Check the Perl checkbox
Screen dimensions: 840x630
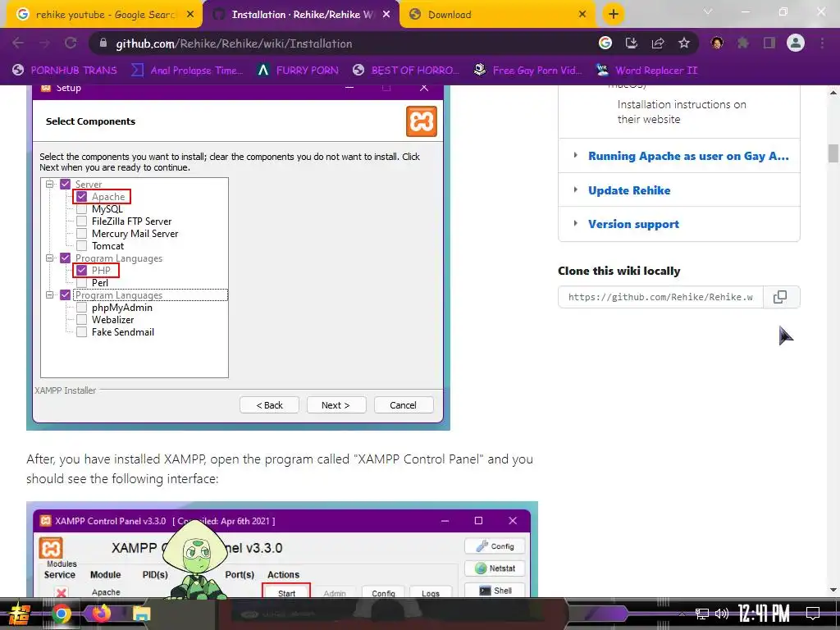[x=81, y=283]
